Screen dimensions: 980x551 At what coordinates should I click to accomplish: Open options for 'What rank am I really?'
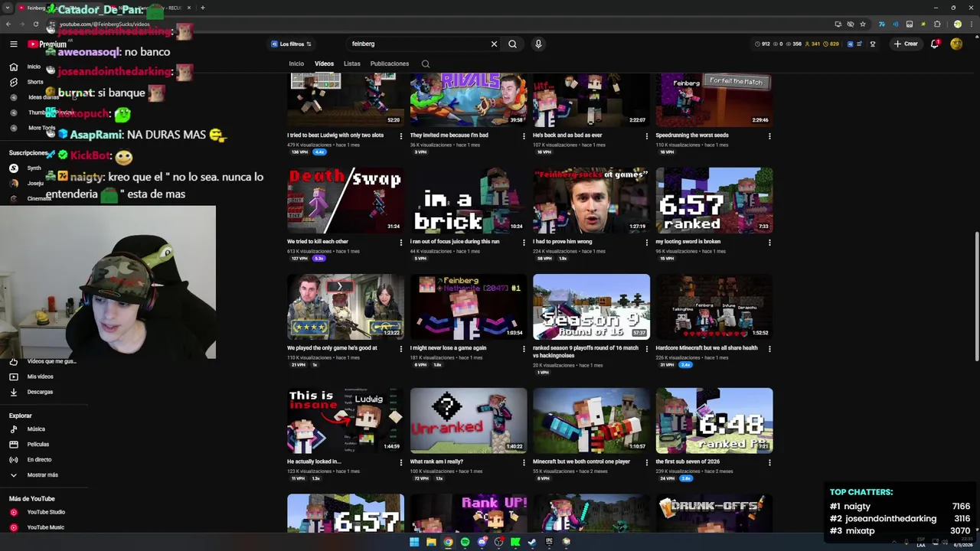pos(524,462)
